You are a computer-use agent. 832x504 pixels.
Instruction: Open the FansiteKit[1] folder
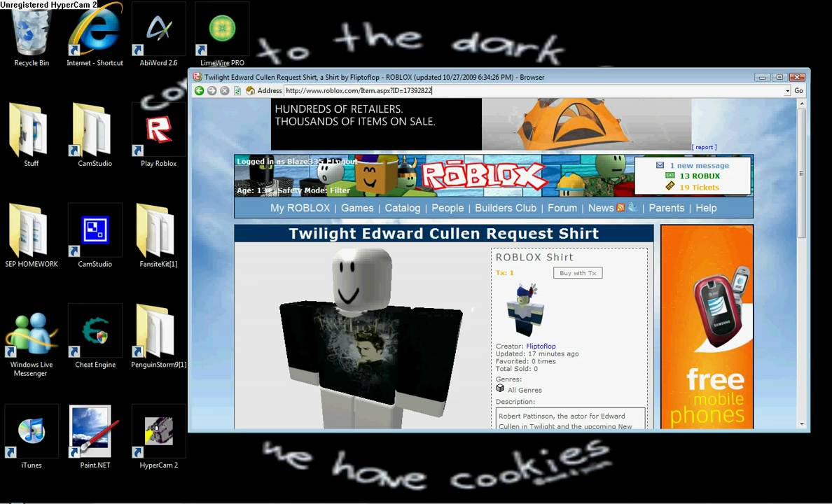[159, 236]
